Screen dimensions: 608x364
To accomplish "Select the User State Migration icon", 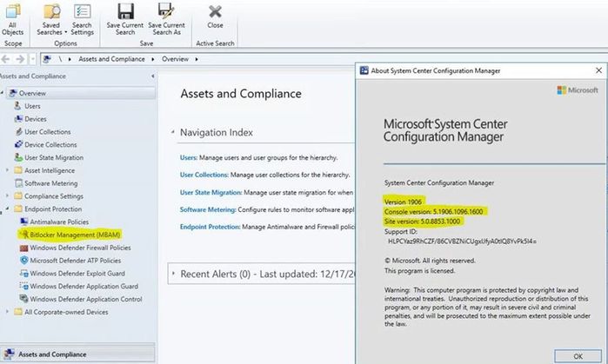I will pos(18,157).
